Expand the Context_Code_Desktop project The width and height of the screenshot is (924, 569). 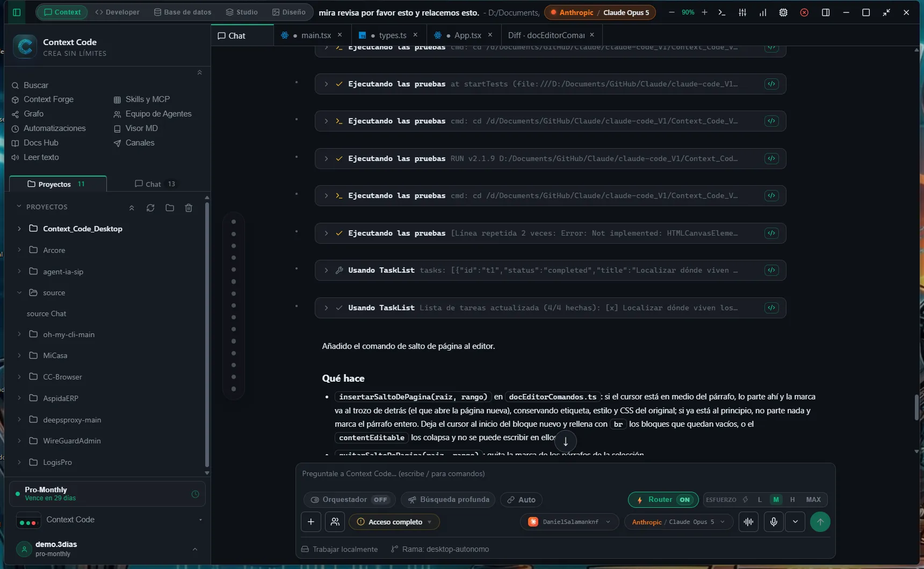pos(19,229)
